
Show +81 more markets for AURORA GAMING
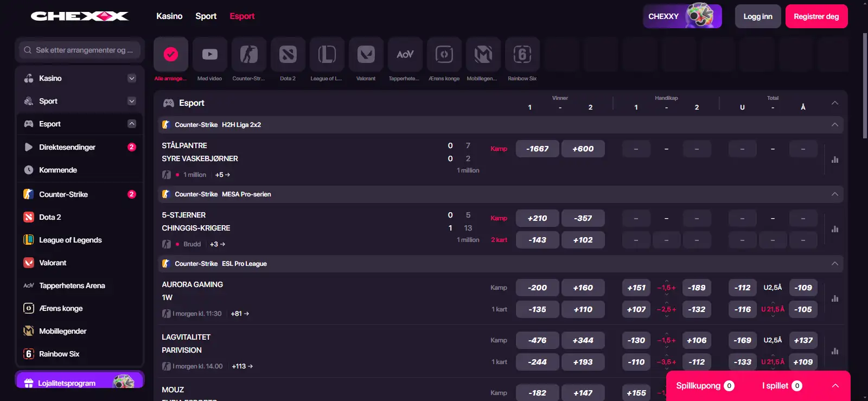240,314
